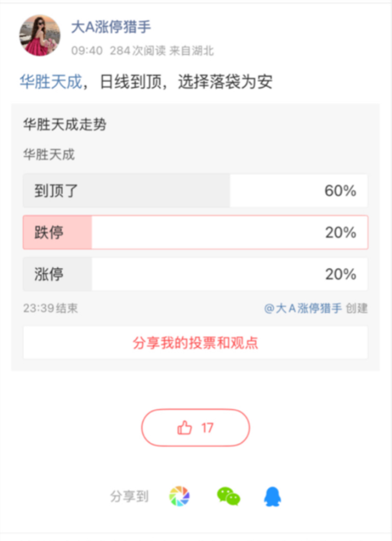Click the 17 likes count
Viewport: 392px width, 541px height.
click(208, 428)
